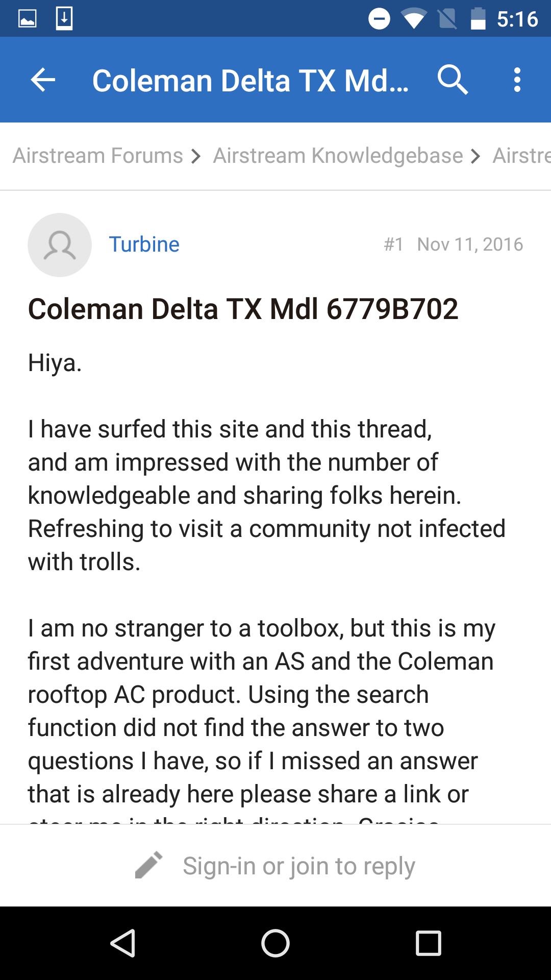Tap the Coleman Delta TX header title
The width and height of the screenshot is (551, 980).
click(x=250, y=81)
